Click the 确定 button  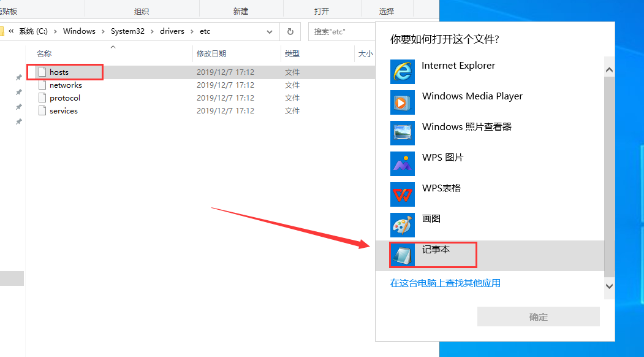tap(539, 317)
